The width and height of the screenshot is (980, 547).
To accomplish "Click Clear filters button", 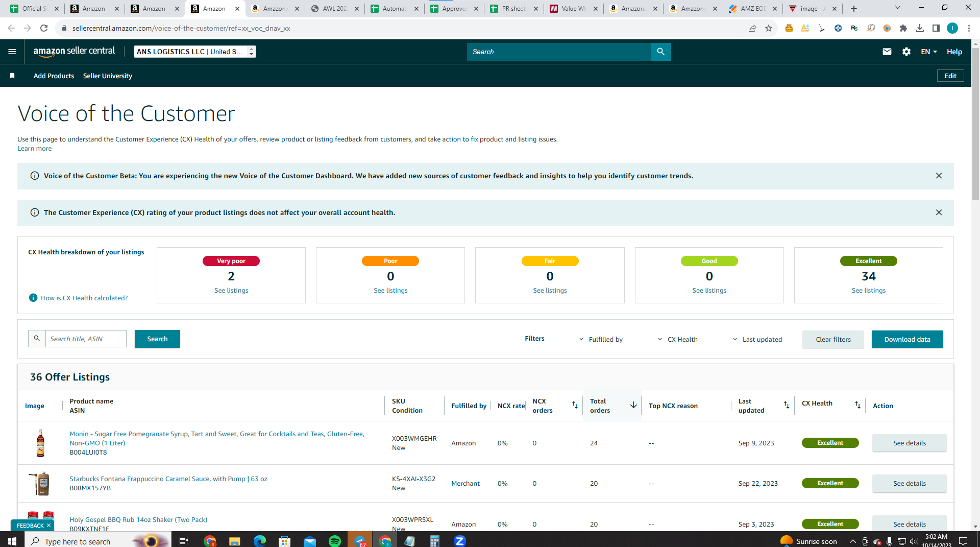I will point(833,339).
